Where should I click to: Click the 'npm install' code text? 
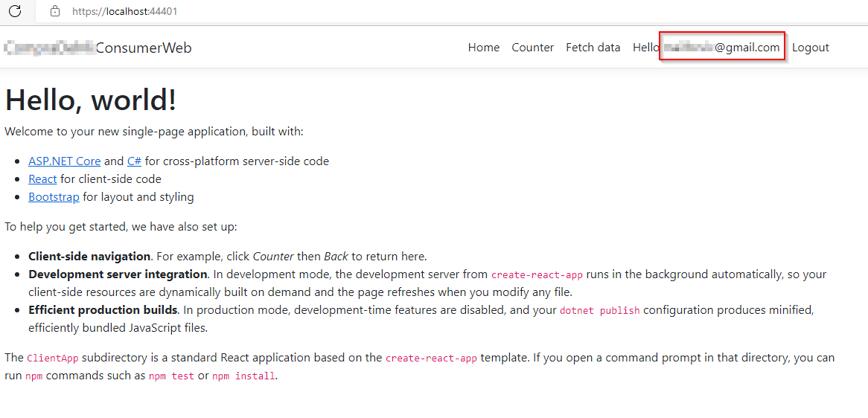point(243,376)
